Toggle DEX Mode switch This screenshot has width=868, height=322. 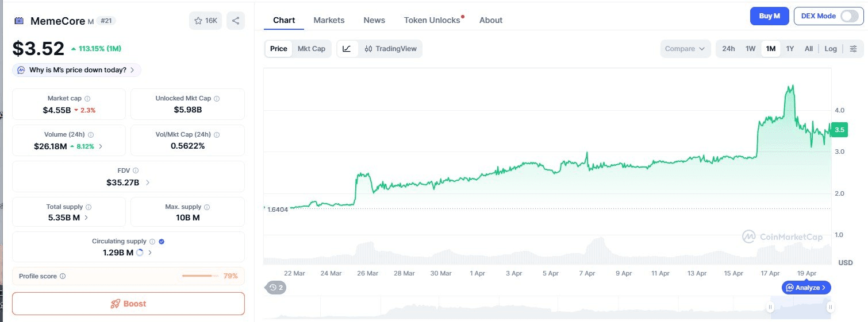point(848,16)
